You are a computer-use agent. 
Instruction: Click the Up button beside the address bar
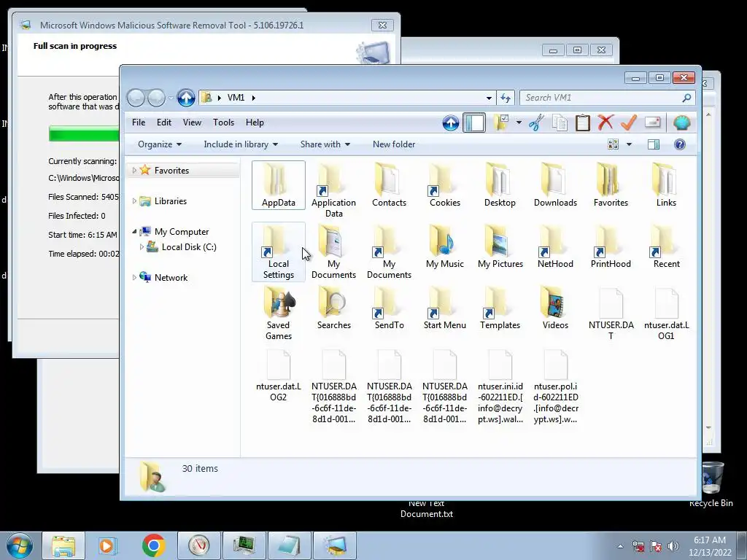click(186, 98)
